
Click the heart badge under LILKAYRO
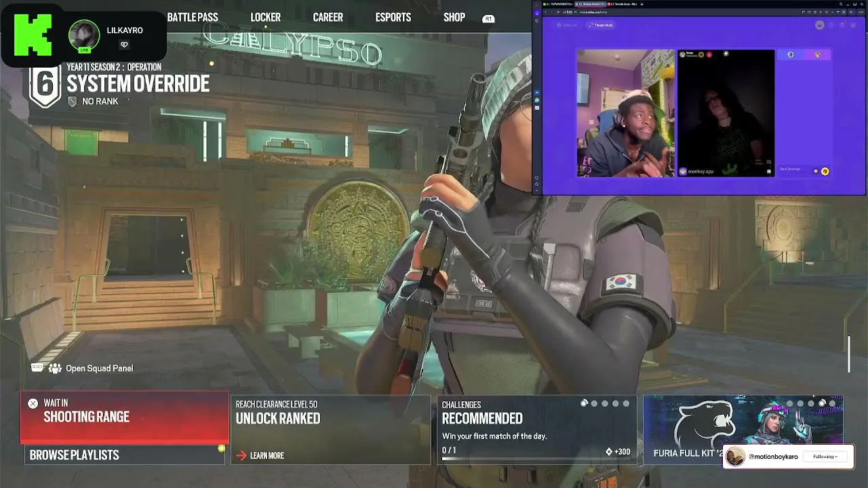(x=124, y=45)
